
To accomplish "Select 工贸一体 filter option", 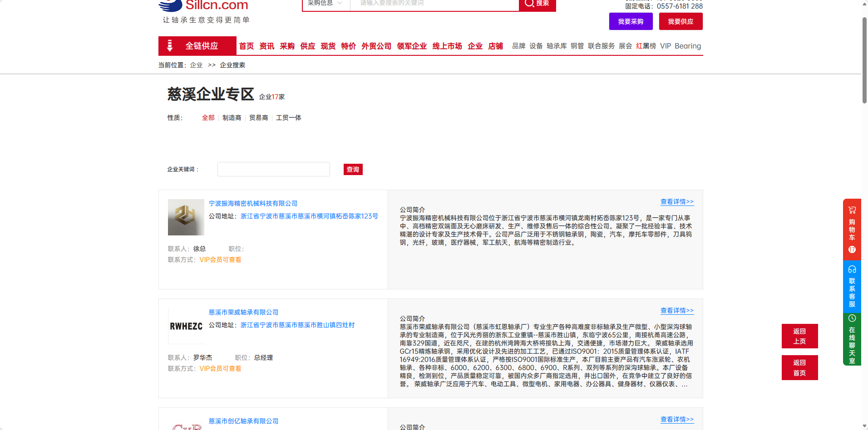I will point(288,118).
